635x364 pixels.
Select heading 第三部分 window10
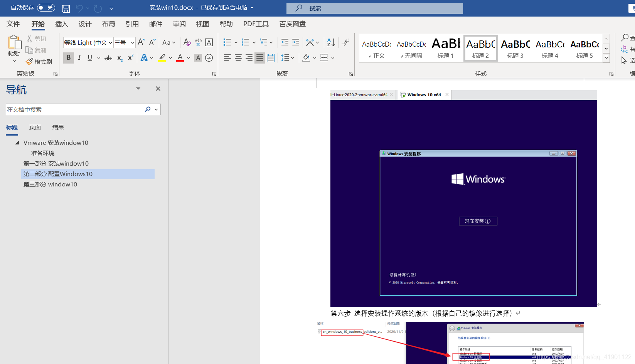click(x=50, y=184)
